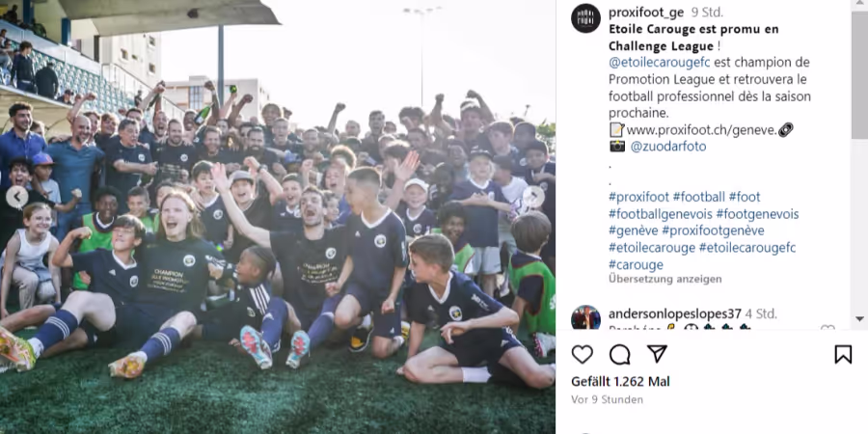This screenshot has height=434, width=868.
Task: Click the andersonlopeslopes37 commenter name
Action: [x=675, y=313]
